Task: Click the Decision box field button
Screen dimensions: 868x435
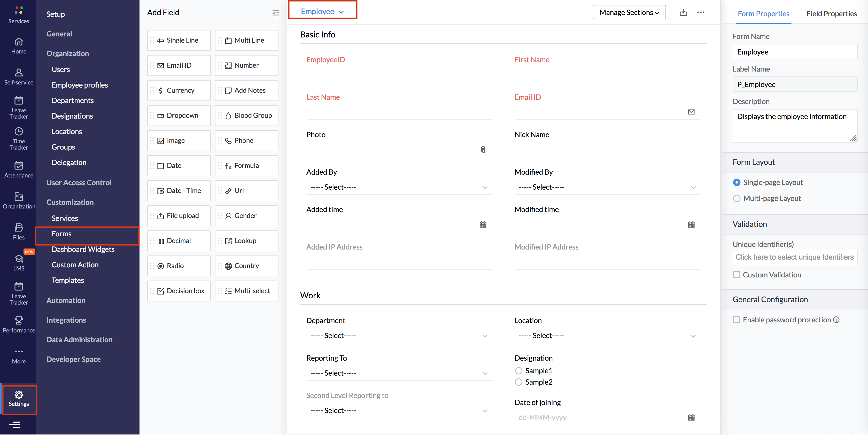Action: click(179, 291)
